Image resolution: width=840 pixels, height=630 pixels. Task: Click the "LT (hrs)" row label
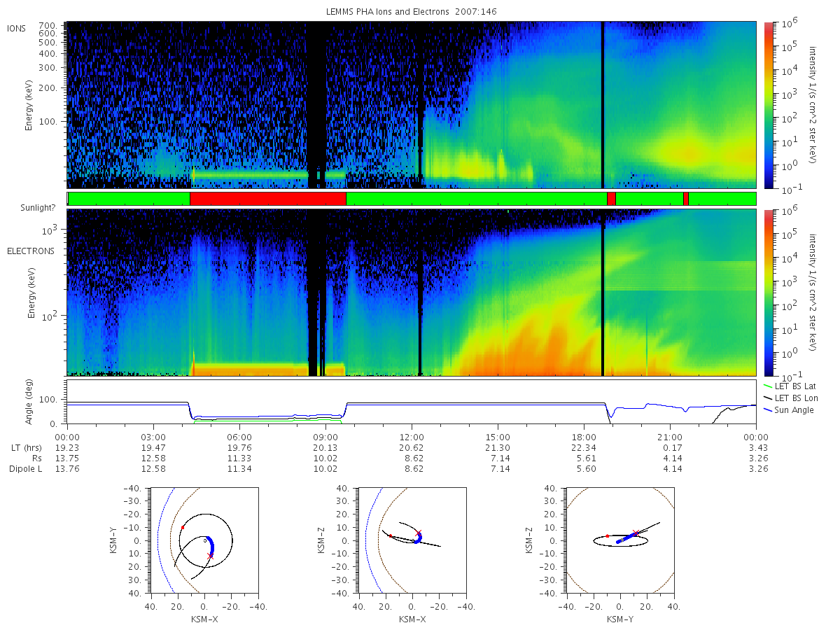(x=26, y=447)
